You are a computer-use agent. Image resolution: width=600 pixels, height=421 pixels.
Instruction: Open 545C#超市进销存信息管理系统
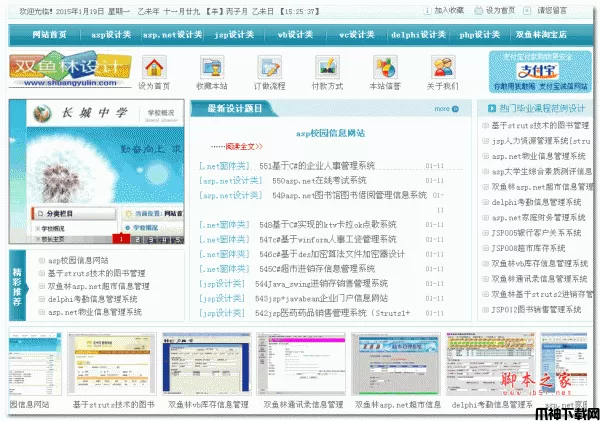click(317, 269)
